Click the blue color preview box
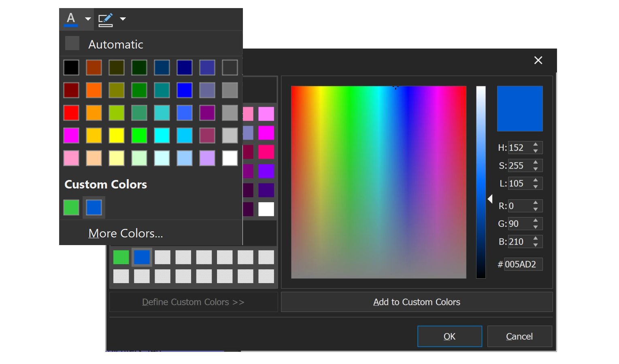Image resolution: width=619 pixels, height=364 pixels. click(520, 108)
